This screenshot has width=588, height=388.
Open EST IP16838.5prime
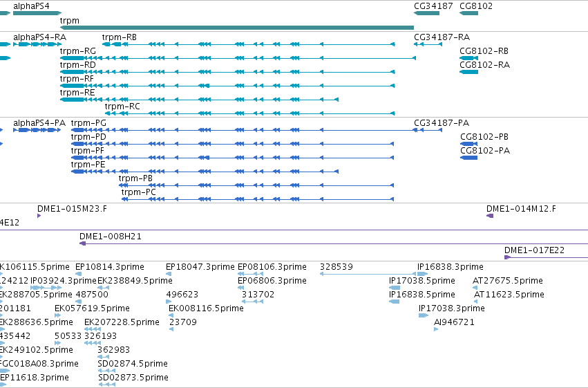422,295
